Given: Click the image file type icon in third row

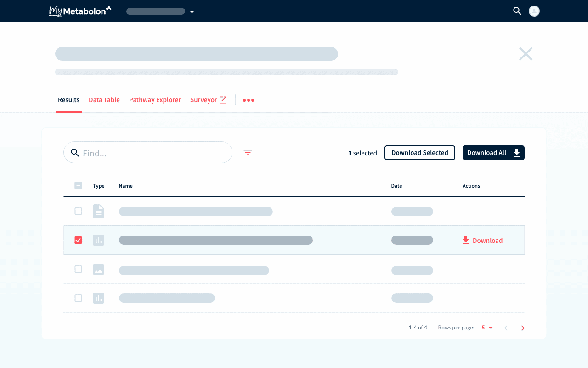Looking at the screenshot, I should [98, 270].
